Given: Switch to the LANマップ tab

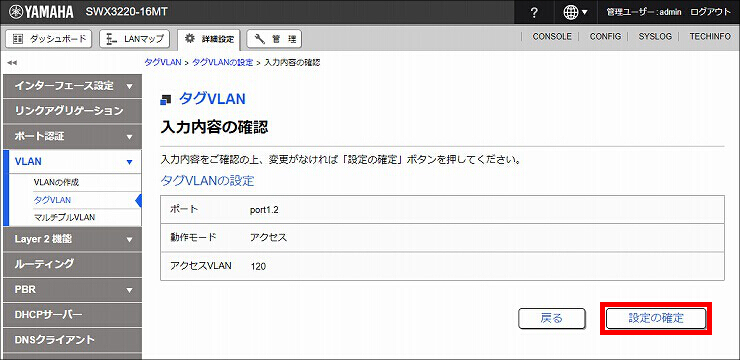Looking at the screenshot, I should coord(135,39).
